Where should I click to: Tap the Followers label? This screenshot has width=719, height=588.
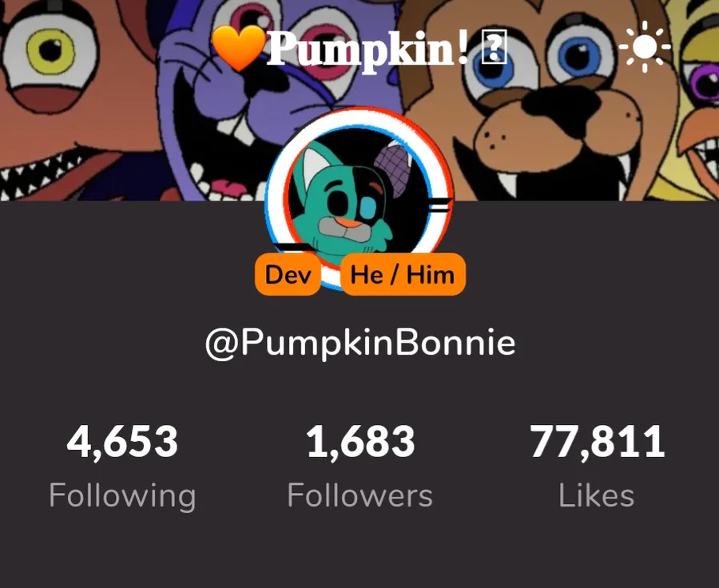click(360, 495)
